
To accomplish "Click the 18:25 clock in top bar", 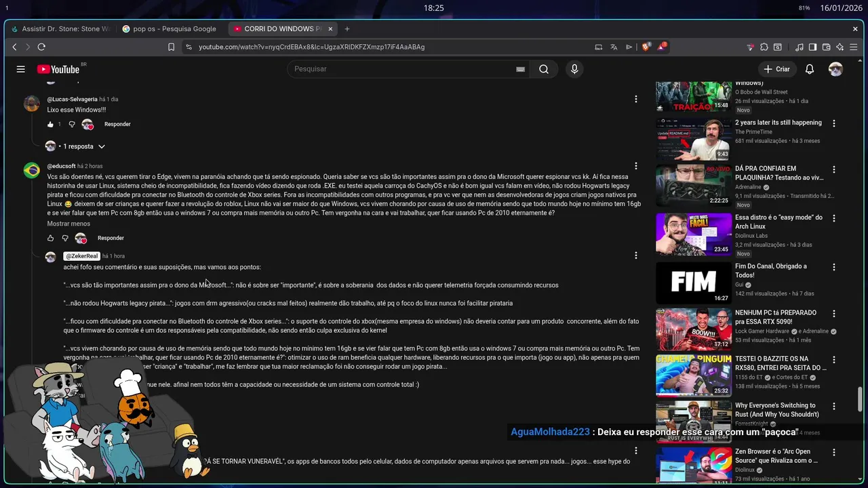I will [x=434, y=8].
